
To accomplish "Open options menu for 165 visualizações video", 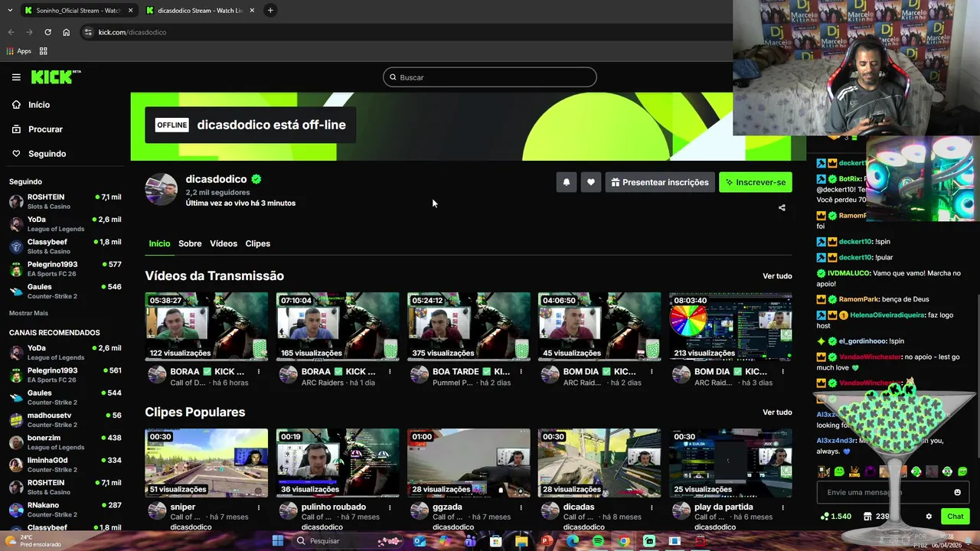I will pyautogui.click(x=390, y=372).
